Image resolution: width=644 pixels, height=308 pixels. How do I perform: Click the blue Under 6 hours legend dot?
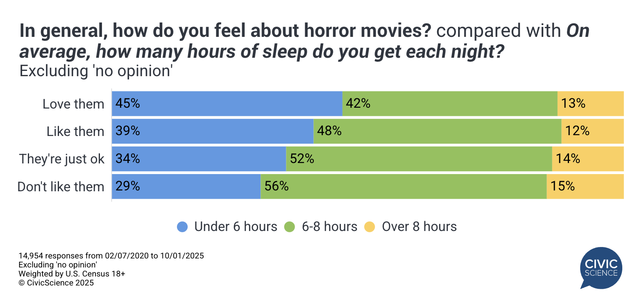[182, 227]
